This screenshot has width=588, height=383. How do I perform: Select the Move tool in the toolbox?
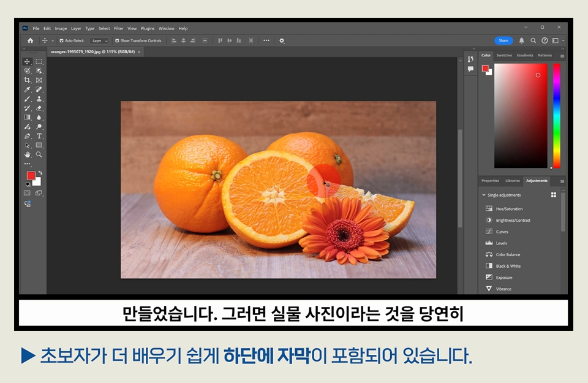(27, 61)
